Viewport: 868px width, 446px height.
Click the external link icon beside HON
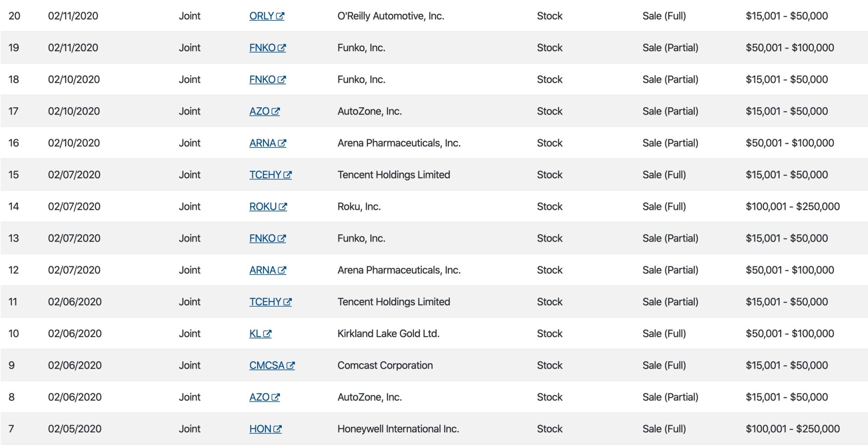(x=278, y=428)
